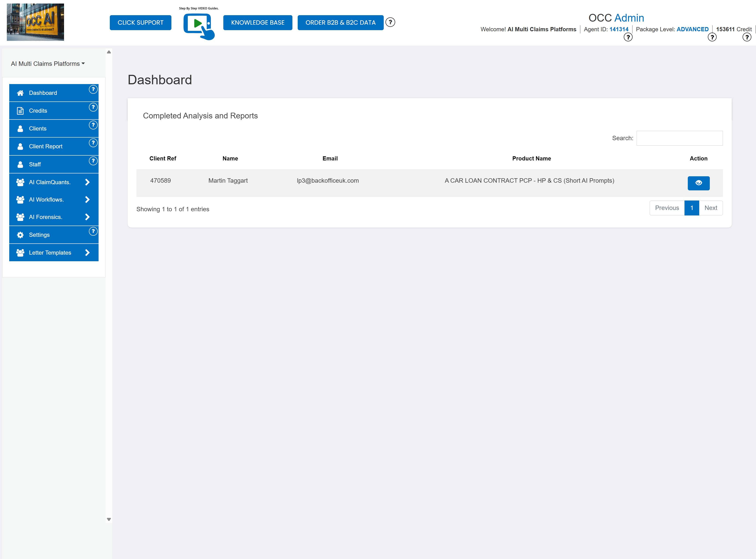Open Client Report from the sidebar
Viewport: 756px width, 559px height.
(x=45, y=146)
